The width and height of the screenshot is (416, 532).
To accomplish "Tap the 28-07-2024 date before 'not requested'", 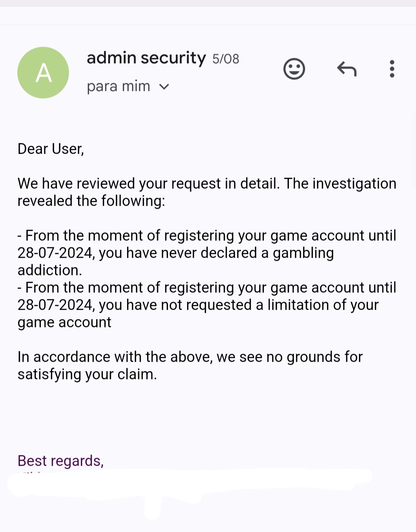I will (56, 305).
